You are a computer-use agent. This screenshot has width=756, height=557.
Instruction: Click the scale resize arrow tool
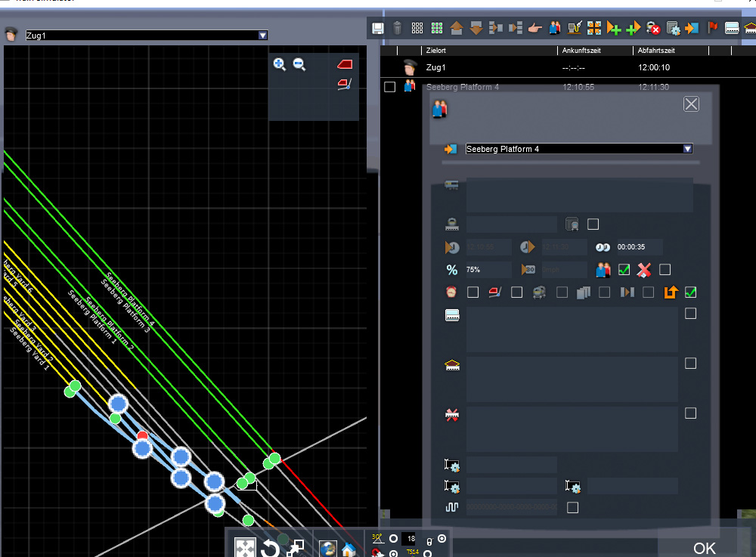tap(295, 549)
